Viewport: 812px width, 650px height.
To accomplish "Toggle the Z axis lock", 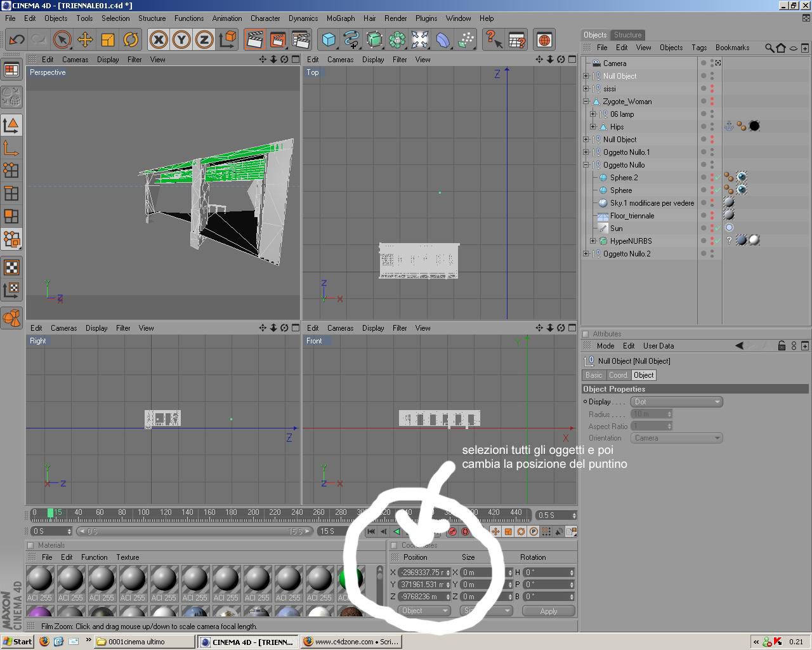I will (x=204, y=40).
